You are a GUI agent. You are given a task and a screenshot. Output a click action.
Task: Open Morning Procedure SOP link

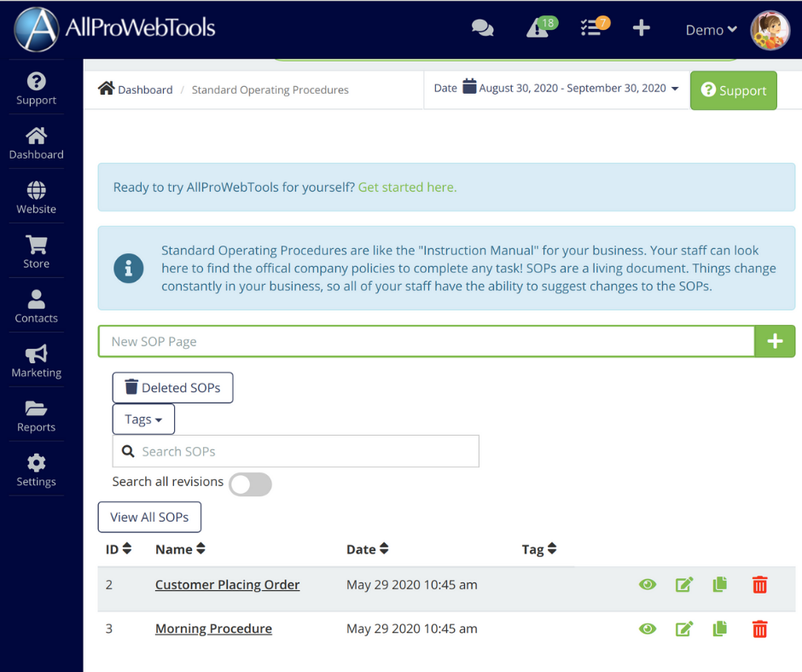coord(214,629)
